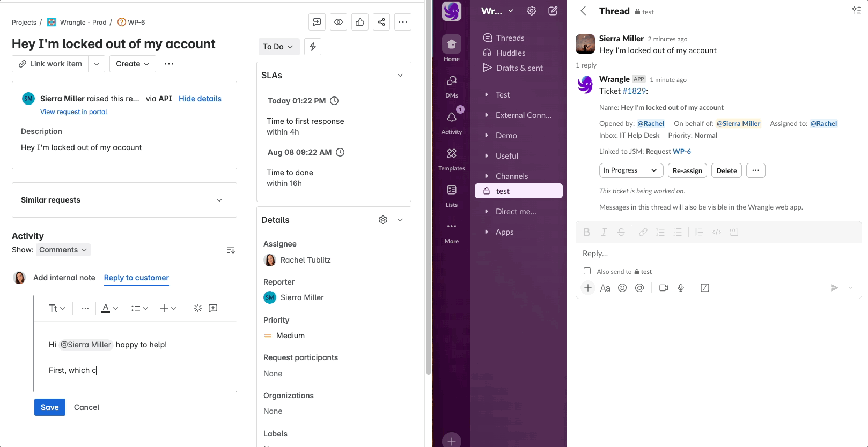Click Slack new message compose icon
The width and height of the screenshot is (868, 447).
tap(553, 11)
